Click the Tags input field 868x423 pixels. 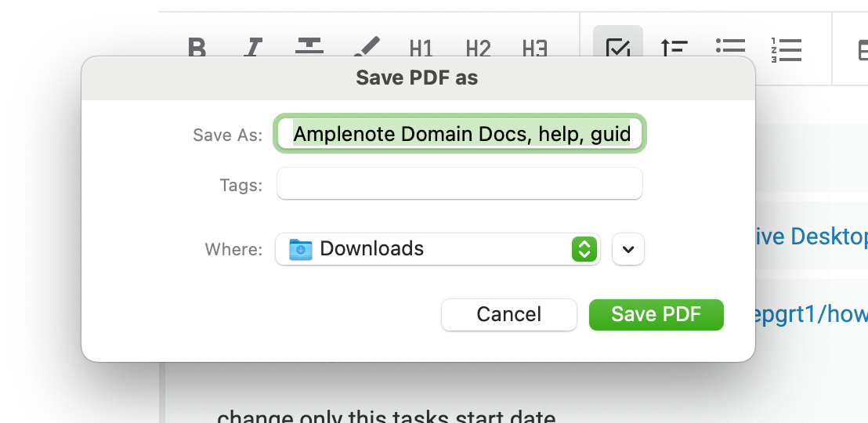[460, 183]
